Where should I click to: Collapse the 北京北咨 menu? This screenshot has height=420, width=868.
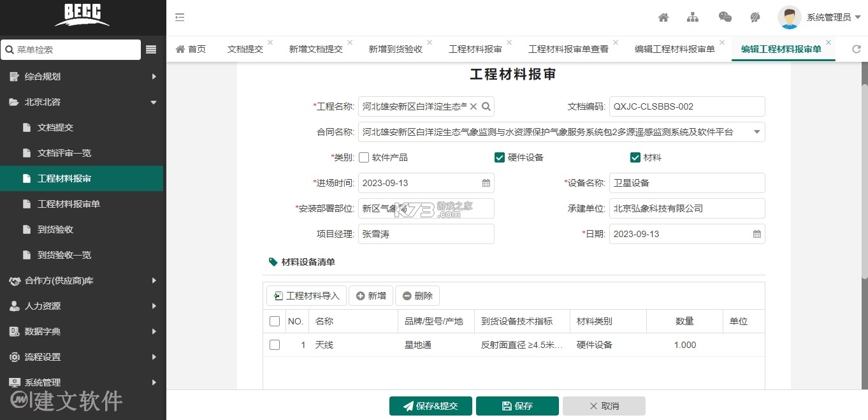[154, 102]
